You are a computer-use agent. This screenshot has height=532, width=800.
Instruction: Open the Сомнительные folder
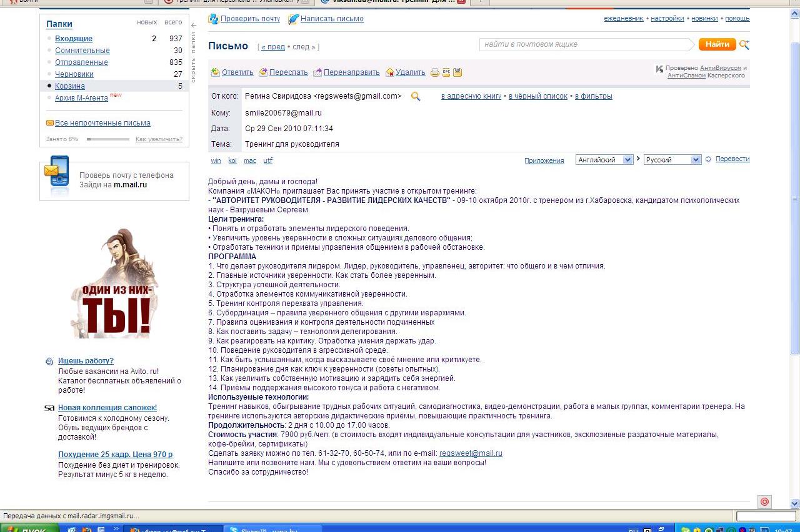[x=82, y=51]
